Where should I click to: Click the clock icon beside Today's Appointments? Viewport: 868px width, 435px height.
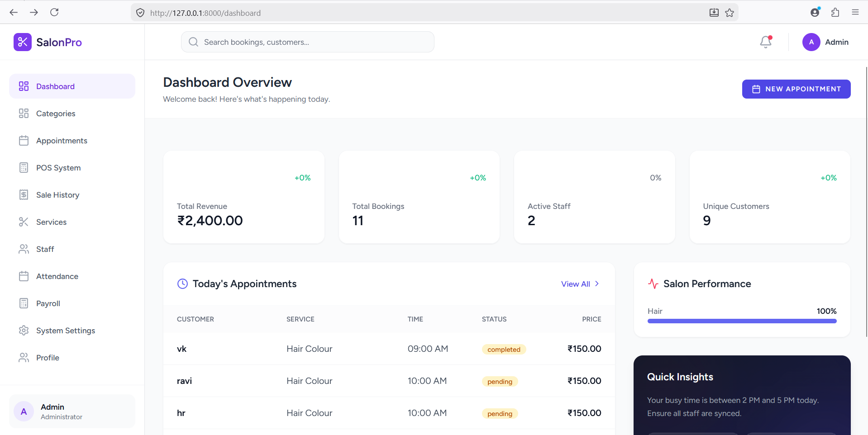(x=182, y=284)
